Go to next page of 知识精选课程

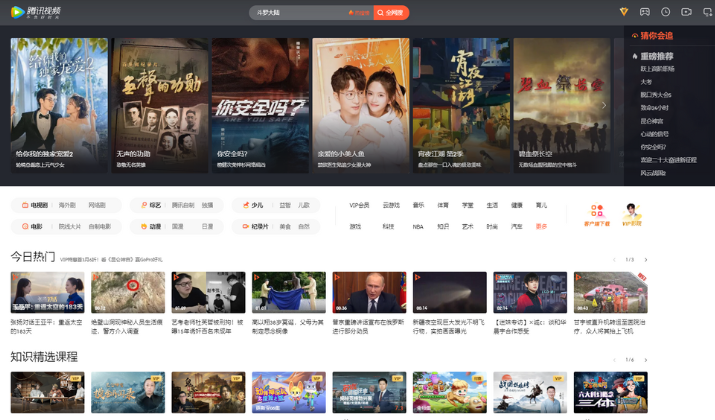[x=646, y=360]
